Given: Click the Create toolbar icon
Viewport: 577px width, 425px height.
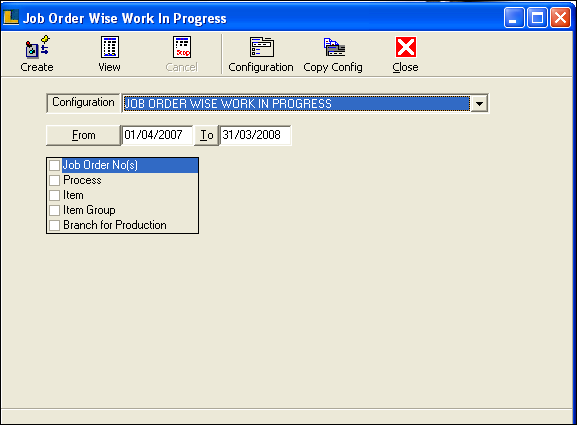Looking at the screenshot, I should click(x=37, y=47).
